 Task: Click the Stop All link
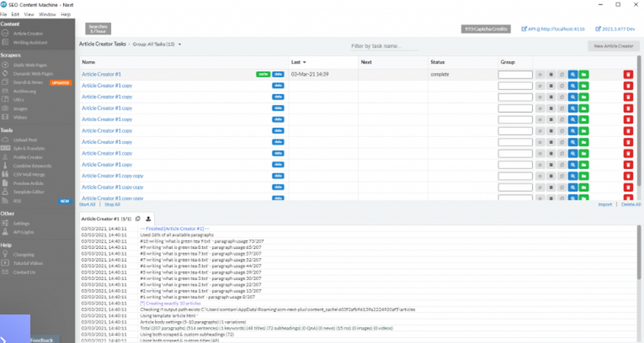click(x=112, y=205)
